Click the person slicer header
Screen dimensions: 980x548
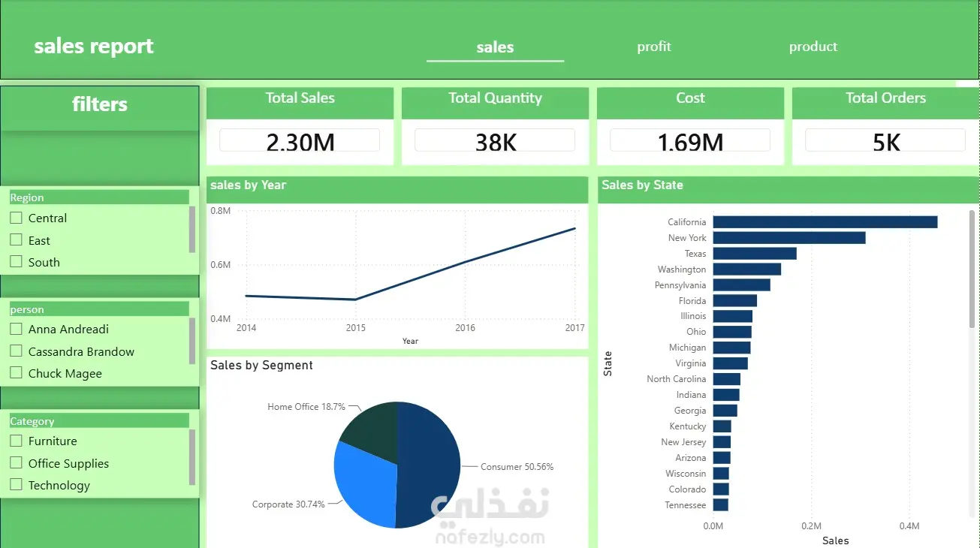99,309
